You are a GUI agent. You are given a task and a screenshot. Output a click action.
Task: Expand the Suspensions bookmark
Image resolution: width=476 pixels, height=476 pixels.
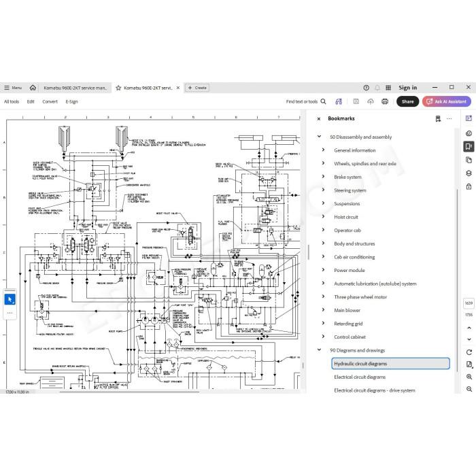pos(323,203)
